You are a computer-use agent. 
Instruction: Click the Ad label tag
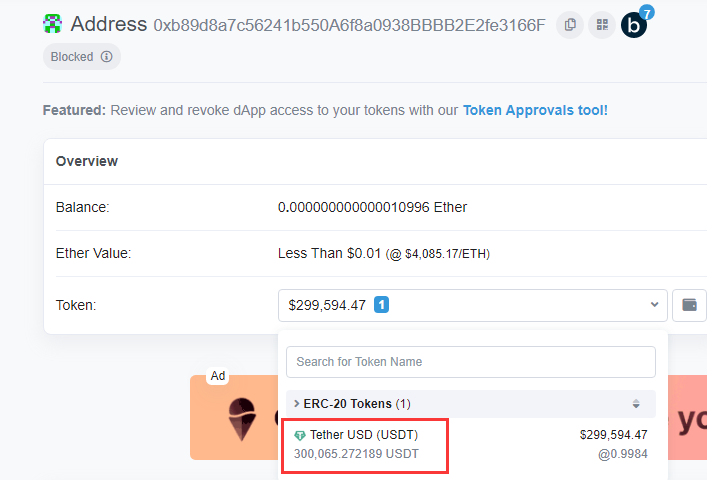click(x=218, y=376)
